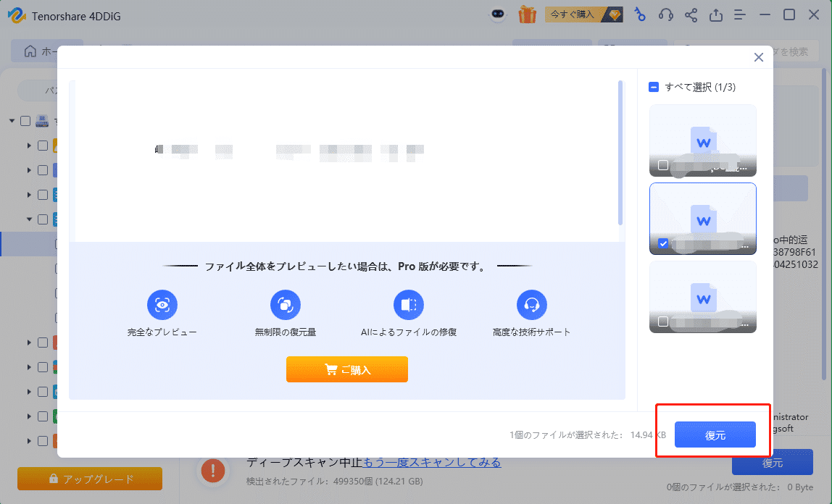The width and height of the screenshot is (832, 504).
Task: Click the 完全なプレビュー eye icon
Action: pos(162,305)
